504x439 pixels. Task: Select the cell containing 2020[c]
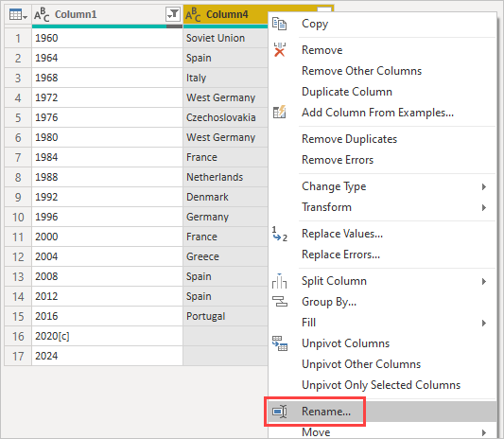click(107, 337)
